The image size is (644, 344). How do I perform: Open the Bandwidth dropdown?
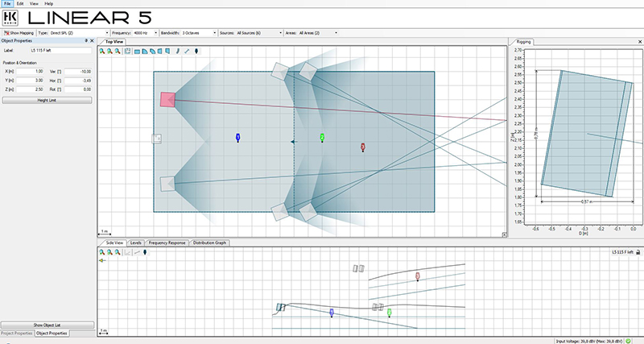click(199, 33)
